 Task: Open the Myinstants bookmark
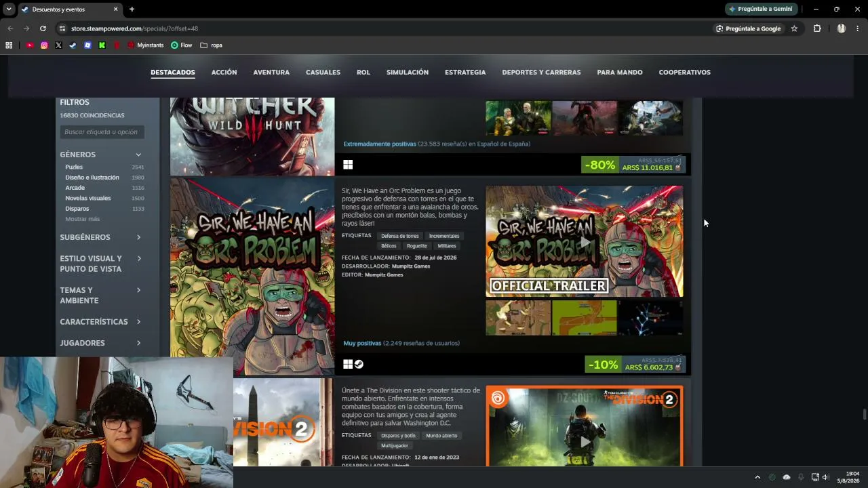tap(146, 45)
